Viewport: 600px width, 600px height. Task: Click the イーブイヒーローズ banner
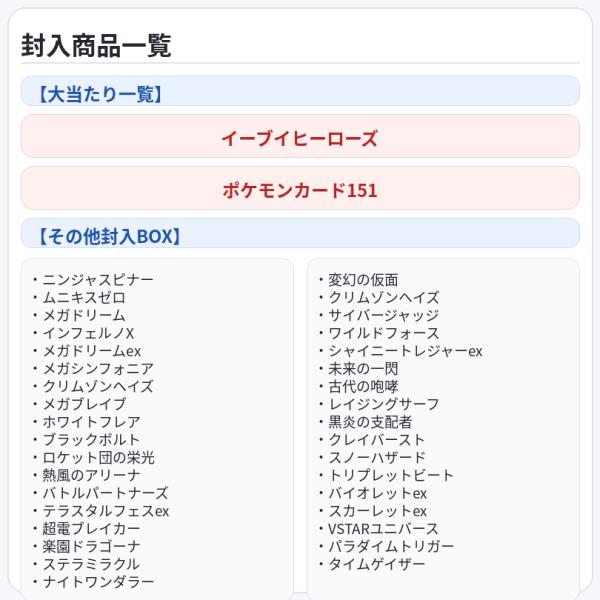pyautogui.click(x=300, y=138)
